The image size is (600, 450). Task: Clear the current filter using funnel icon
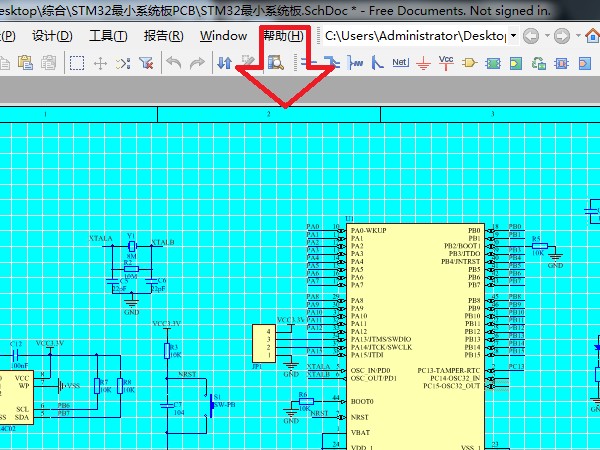click(146, 63)
